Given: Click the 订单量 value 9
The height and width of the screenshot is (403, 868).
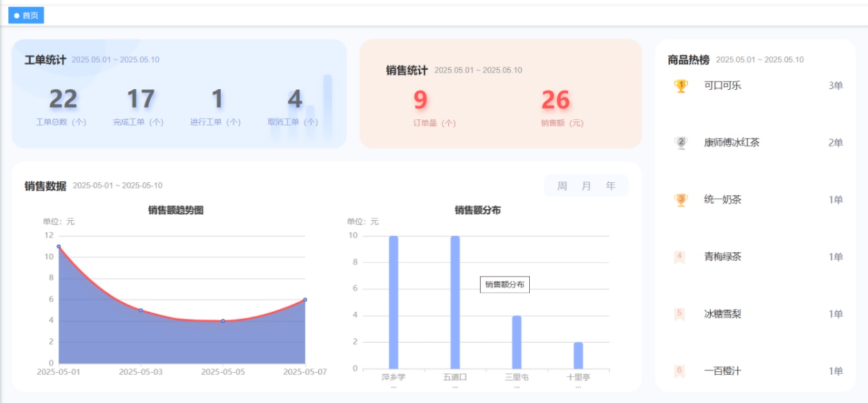Looking at the screenshot, I should click(420, 100).
